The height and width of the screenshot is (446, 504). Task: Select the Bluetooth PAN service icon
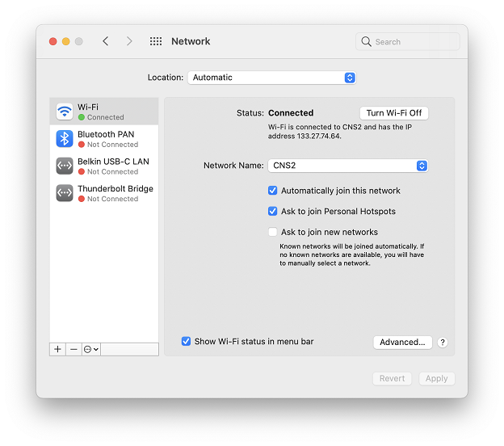(x=65, y=139)
